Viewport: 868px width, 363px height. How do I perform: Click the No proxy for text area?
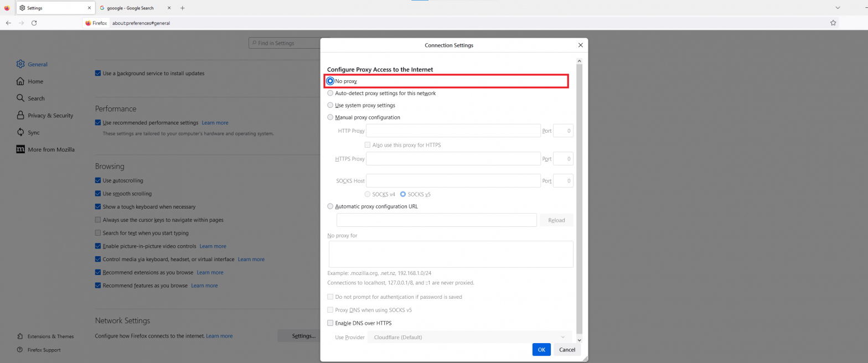click(451, 254)
